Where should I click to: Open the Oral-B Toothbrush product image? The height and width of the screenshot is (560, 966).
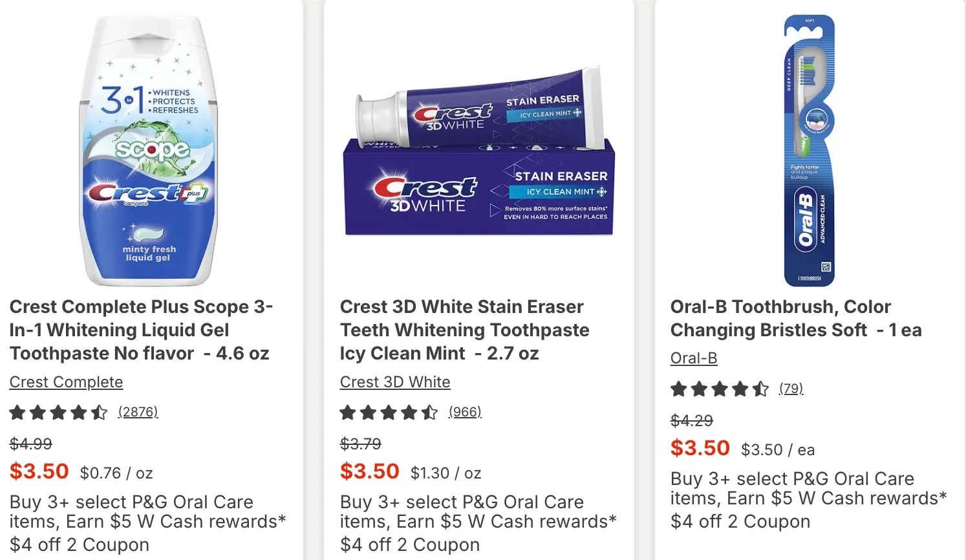pos(809,150)
